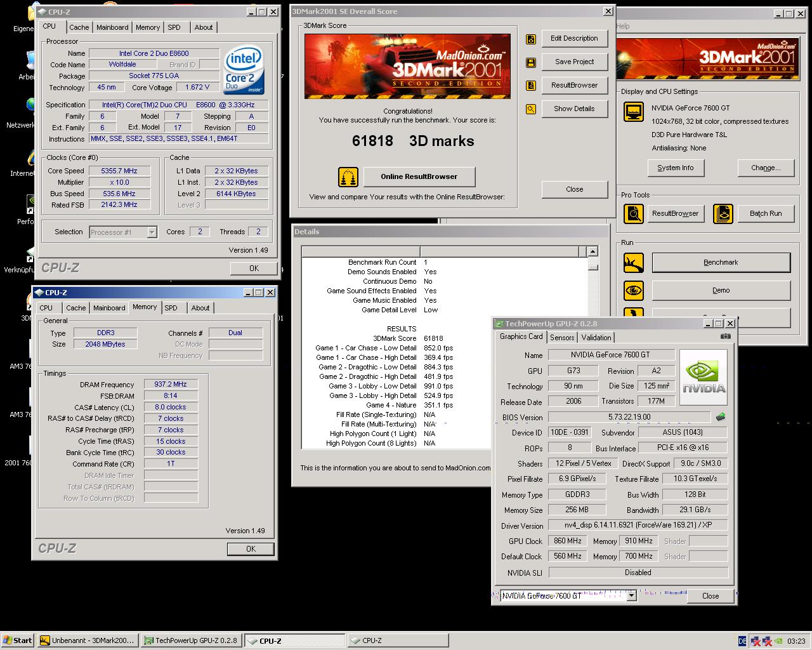The width and height of the screenshot is (812, 650).
Task: Click the DE language indicator in tray
Action: pos(742,641)
